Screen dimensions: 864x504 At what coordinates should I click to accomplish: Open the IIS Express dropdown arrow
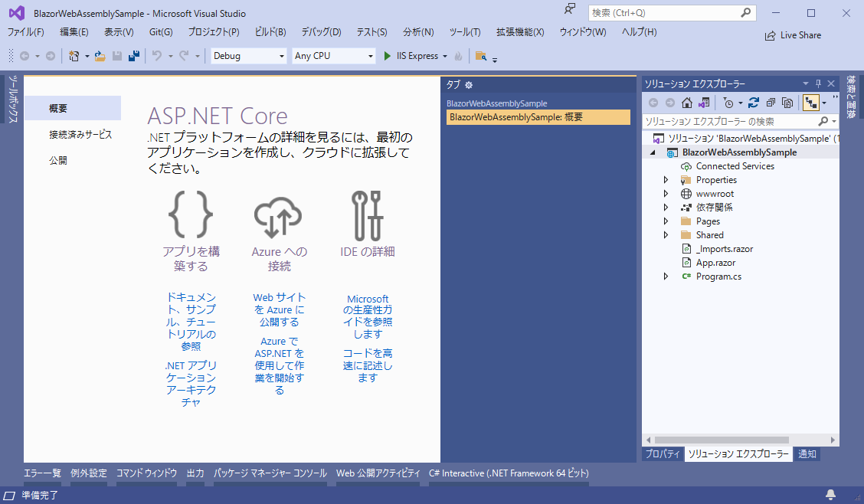[445, 56]
